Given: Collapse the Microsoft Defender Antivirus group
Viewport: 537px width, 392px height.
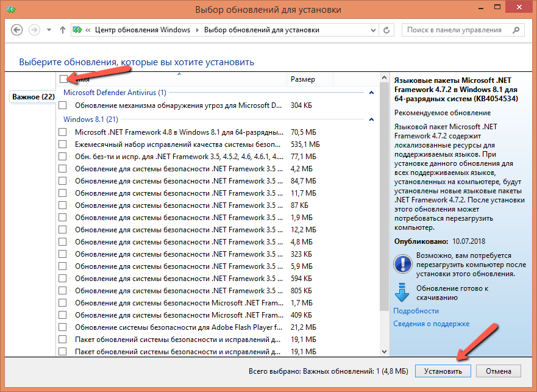Looking at the screenshot, I should tap(371, 93).
